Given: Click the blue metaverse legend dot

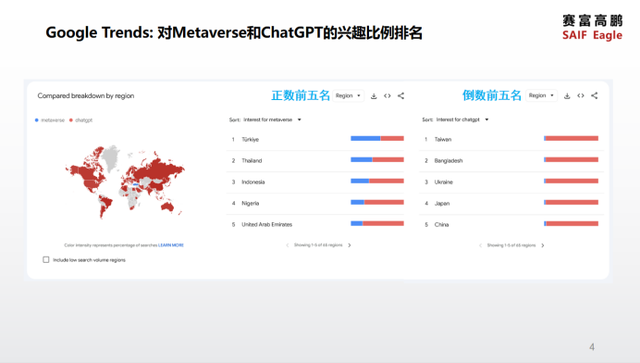Looking at the screenshot, I should 37,120.
